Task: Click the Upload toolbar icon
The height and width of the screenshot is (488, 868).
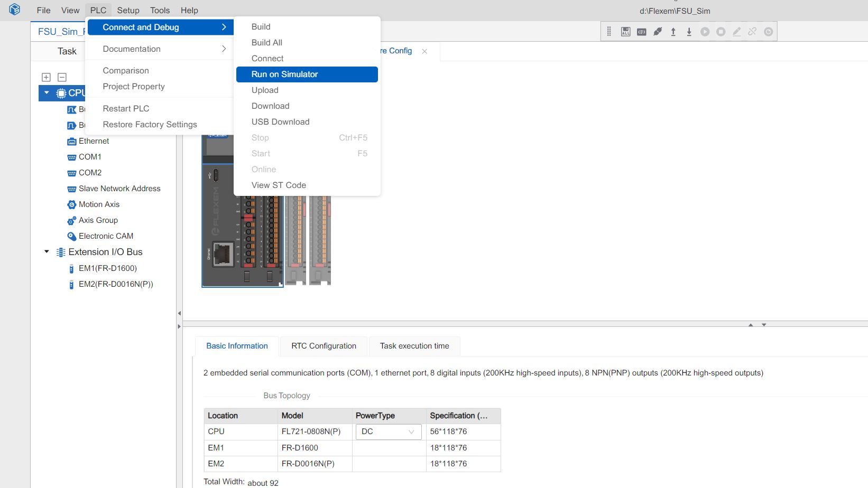Action: (x=673, y=32)
